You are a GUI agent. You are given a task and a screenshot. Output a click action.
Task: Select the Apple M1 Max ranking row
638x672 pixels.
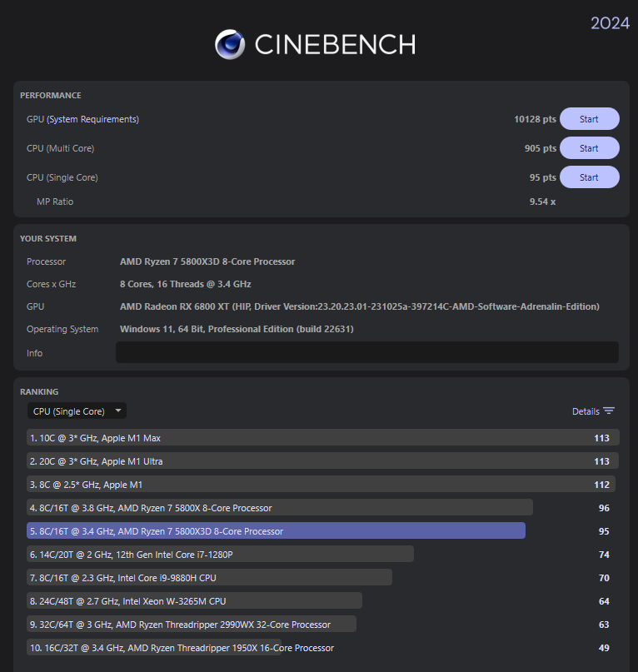[323, 437]
